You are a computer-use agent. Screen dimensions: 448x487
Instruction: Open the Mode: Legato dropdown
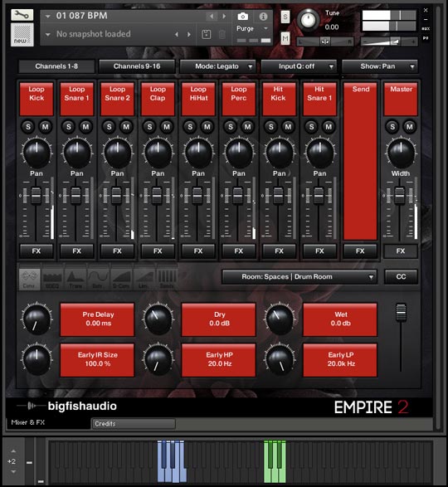pos(217,66)
